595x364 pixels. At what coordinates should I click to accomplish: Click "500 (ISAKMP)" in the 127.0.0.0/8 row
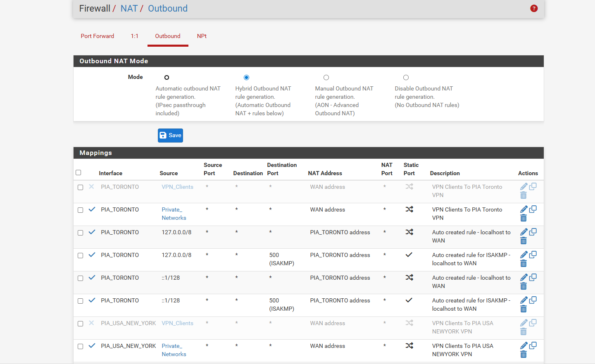[x=281, y=259]
